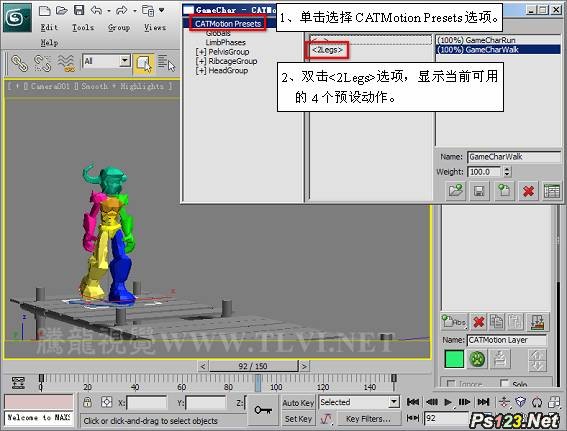Screen dimensions: 567x431
Task: Redo the last action
Action: pyautogui.click(x=122, y=10)
